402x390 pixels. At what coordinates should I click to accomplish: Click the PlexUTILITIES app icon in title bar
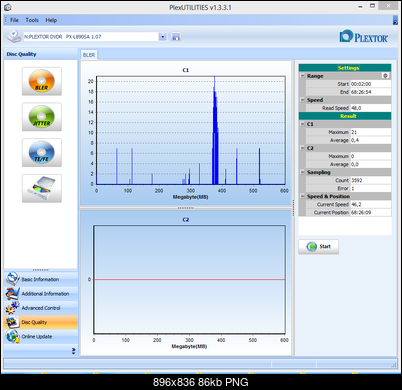(x=8, y=7)
